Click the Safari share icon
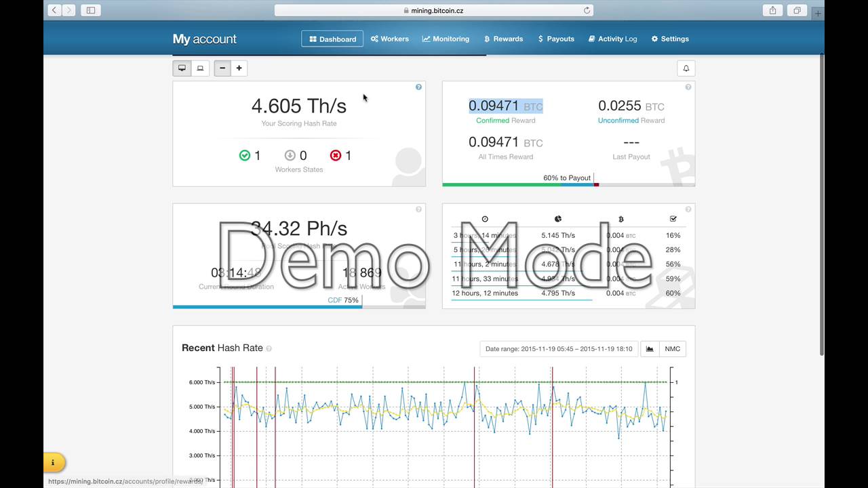This screenshot has height=488, width=868. [772, 10]
